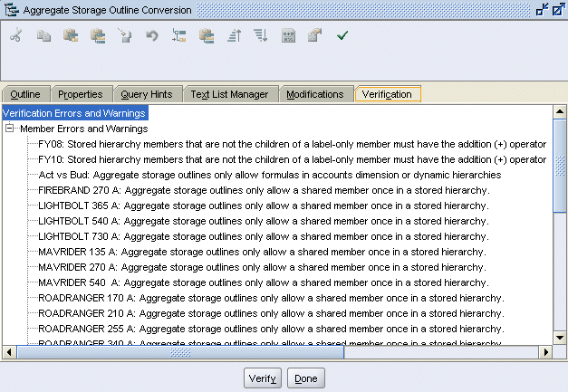Collapse the Member Errors and Warnings node

click(10, 129)
